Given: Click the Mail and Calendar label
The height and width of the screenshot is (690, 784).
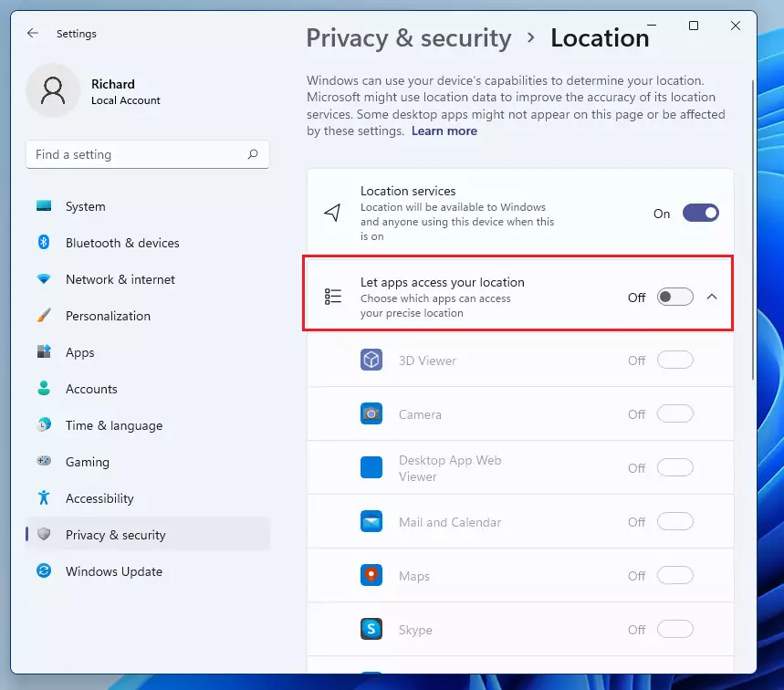Looking at the screenshot, I should click(x=450, y=522).
